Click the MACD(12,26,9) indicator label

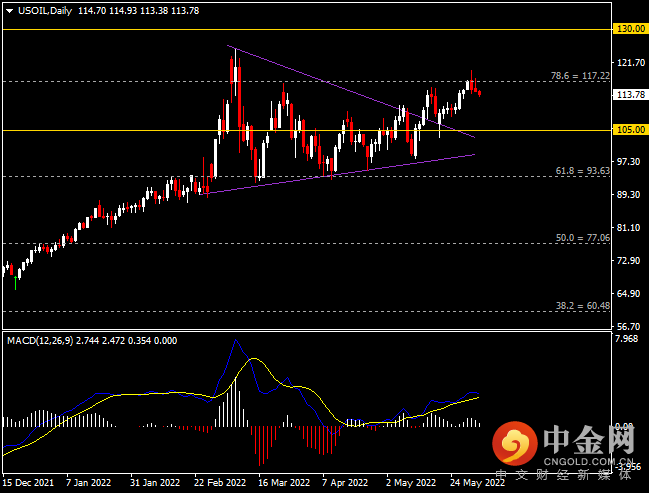pyautogui.click(x=40, y=341)
